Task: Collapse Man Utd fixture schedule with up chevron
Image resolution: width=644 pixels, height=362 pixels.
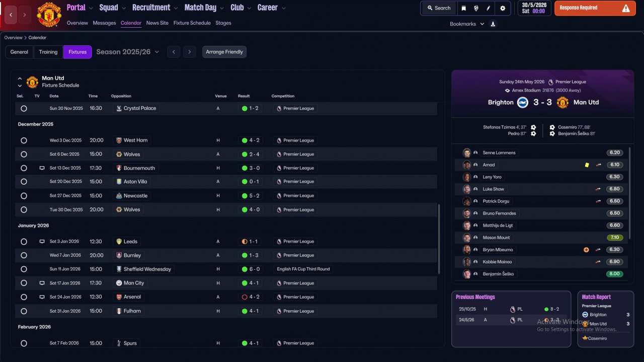Action: point(20,79)
